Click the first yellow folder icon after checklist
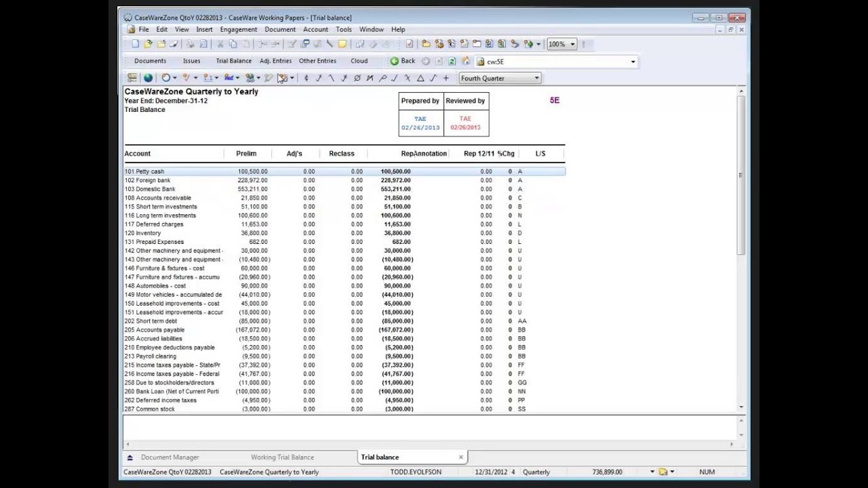Screen dimensions: 868x488 click(x=426, y=44)
